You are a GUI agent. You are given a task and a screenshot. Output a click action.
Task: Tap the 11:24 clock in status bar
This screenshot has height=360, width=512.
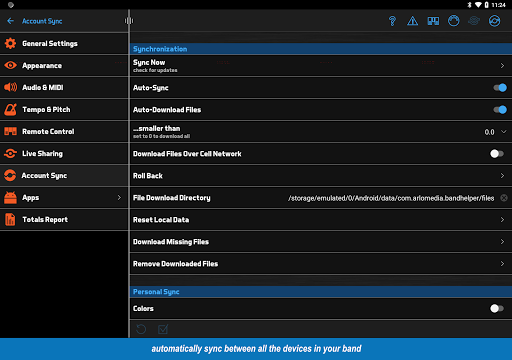click(x=498, y=5)
